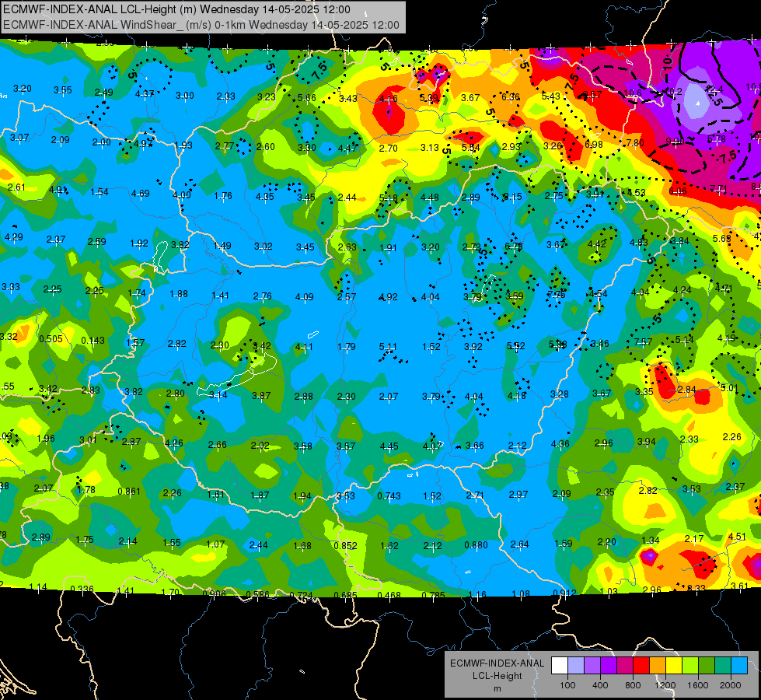761x700 pixels.
Task: Click the wind shear value 9.90
Action: pyautogui.click(x=675, y=142)
